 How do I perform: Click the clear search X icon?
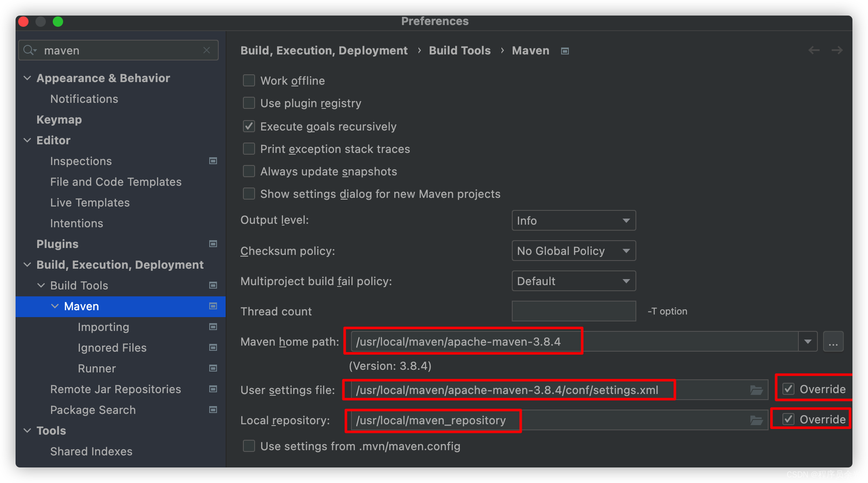pos(207,50)
